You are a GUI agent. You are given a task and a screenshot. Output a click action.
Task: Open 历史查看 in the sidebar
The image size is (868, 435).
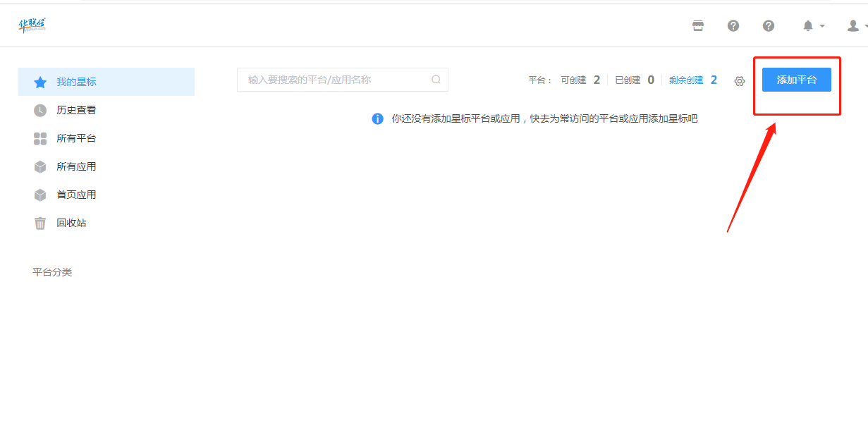click(x=106, y=110)
